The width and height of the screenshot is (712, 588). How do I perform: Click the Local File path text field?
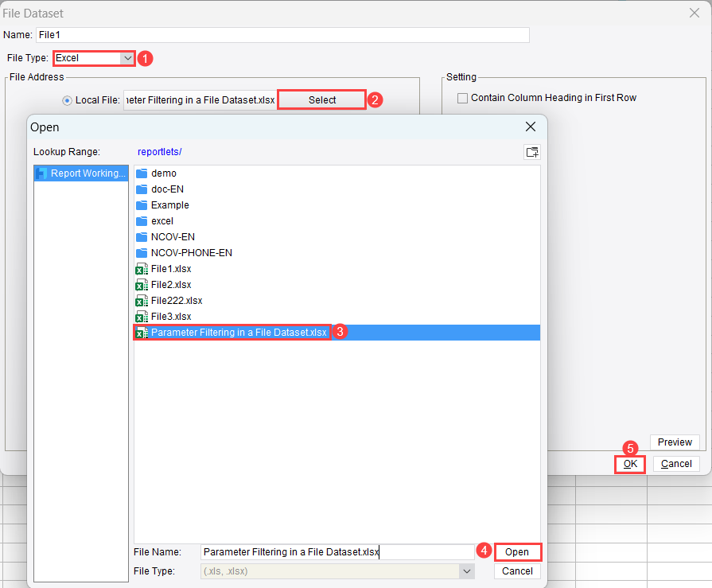(x=200, y=100)
